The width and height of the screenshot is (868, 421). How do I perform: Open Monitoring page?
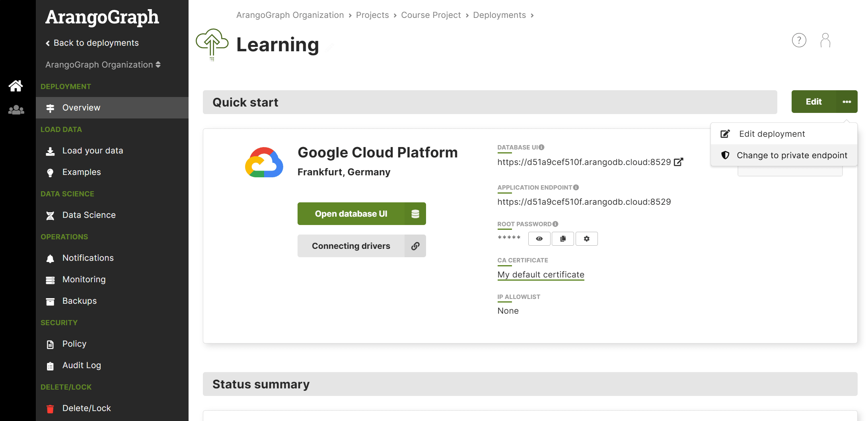pos(112,279)
